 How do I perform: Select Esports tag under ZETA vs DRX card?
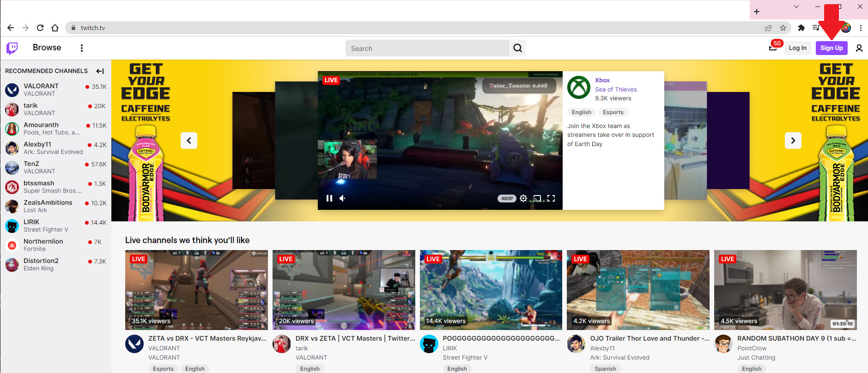tap(163, 369)
